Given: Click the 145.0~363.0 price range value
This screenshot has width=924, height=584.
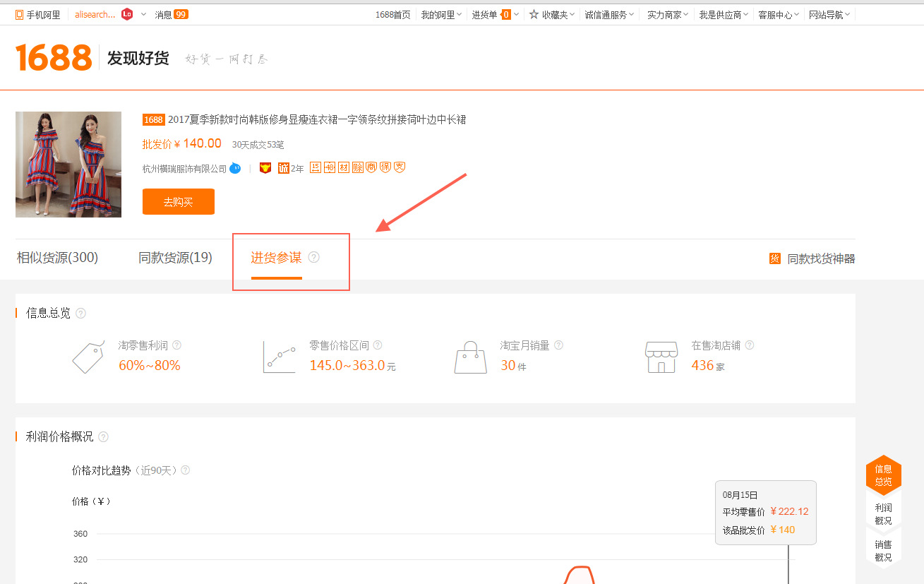Looking at the screenshot, I should coord(347,365).
